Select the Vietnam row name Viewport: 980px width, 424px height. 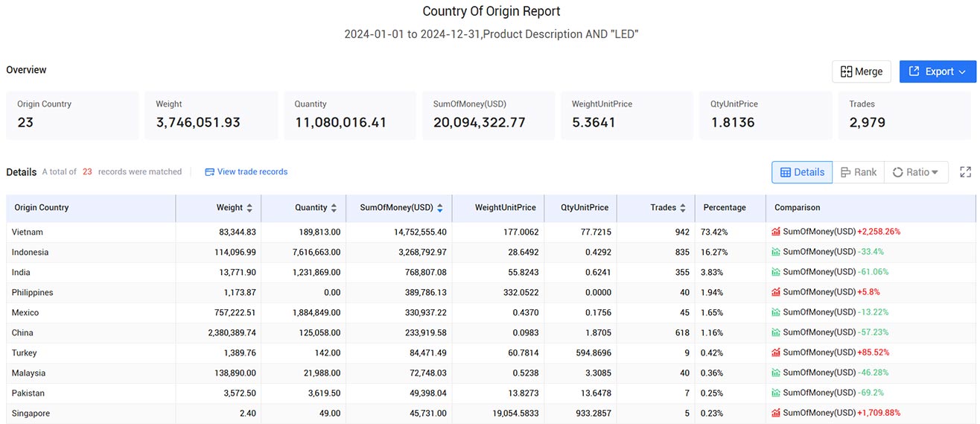click(27, 232)
